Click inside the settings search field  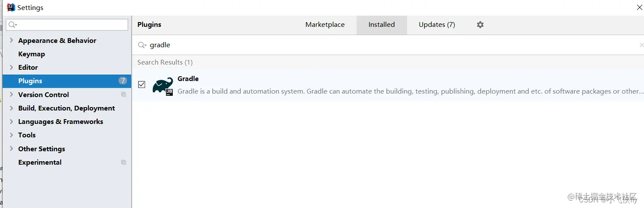[x=67, y=25]
